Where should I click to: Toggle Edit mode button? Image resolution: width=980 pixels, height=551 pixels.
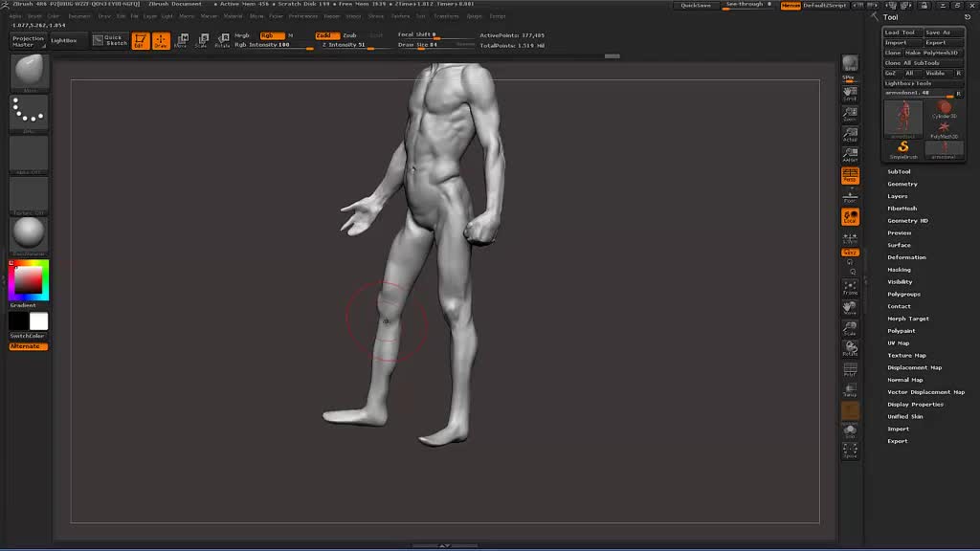[x=141, y=41]
